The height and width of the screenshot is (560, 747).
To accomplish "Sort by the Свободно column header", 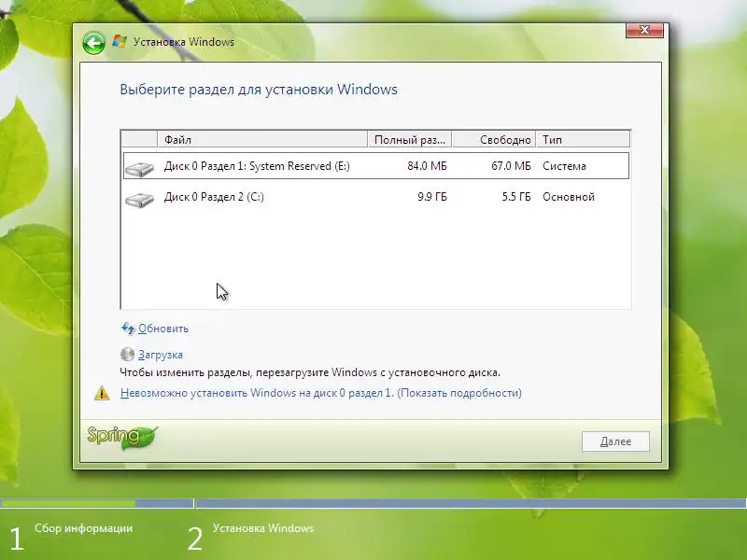I will pos(494,139).
